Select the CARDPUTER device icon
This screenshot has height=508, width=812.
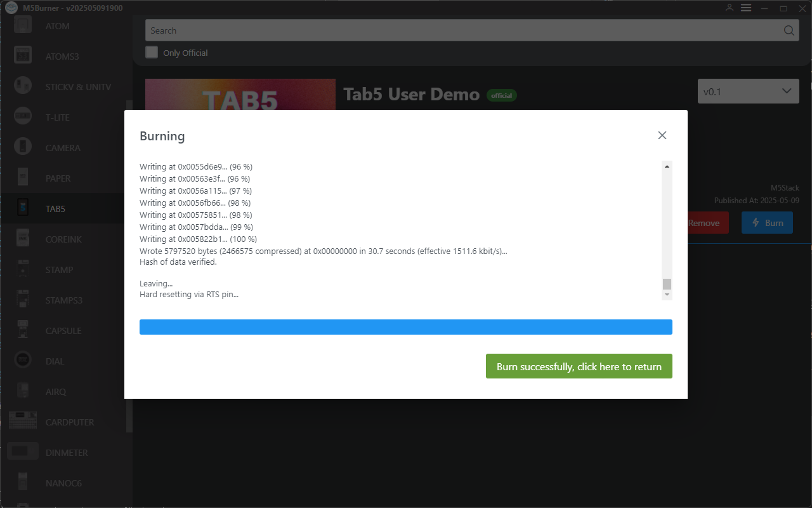coord(23,422)
